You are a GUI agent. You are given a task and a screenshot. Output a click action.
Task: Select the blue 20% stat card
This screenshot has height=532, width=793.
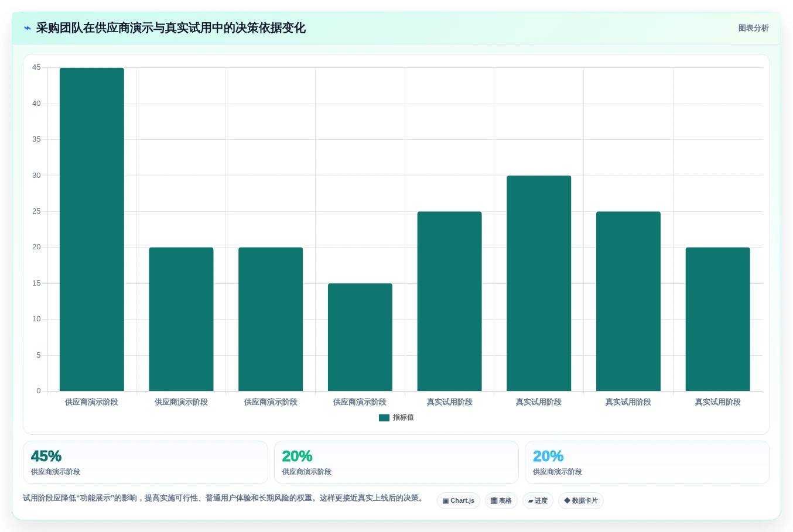(x=647, y=462)
